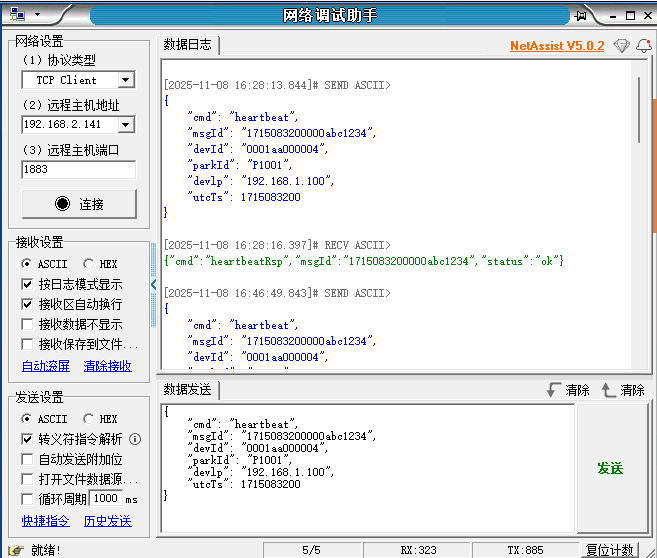Viewport: 657px width, 558px height.
Task: Click the 连接 connect button
Action: 79,204
